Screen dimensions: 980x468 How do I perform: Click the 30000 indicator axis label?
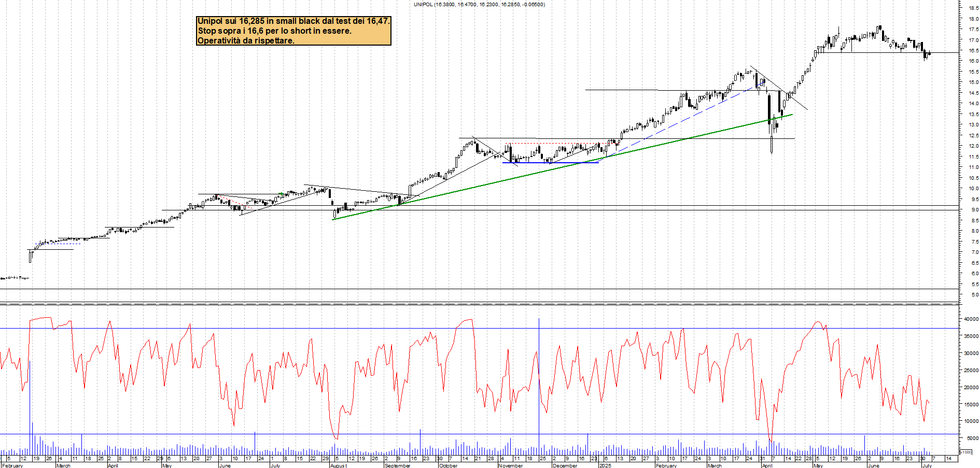(x=971, y=353)
